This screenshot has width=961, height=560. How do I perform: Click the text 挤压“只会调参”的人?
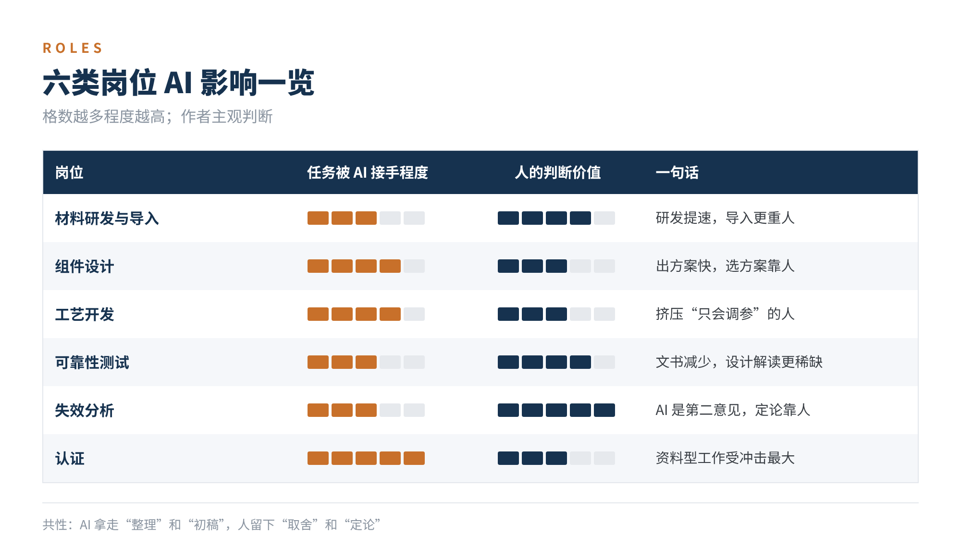725,314
